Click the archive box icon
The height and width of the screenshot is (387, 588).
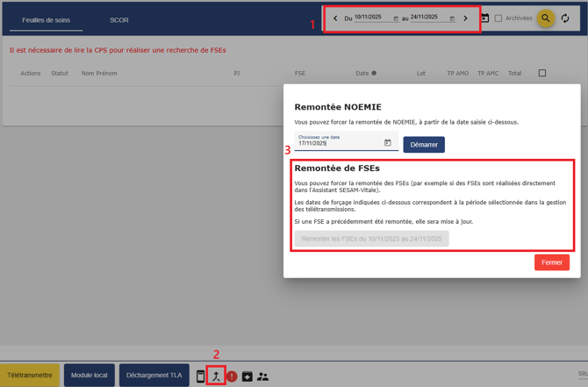pyautogui.click(x=247, y=376)
